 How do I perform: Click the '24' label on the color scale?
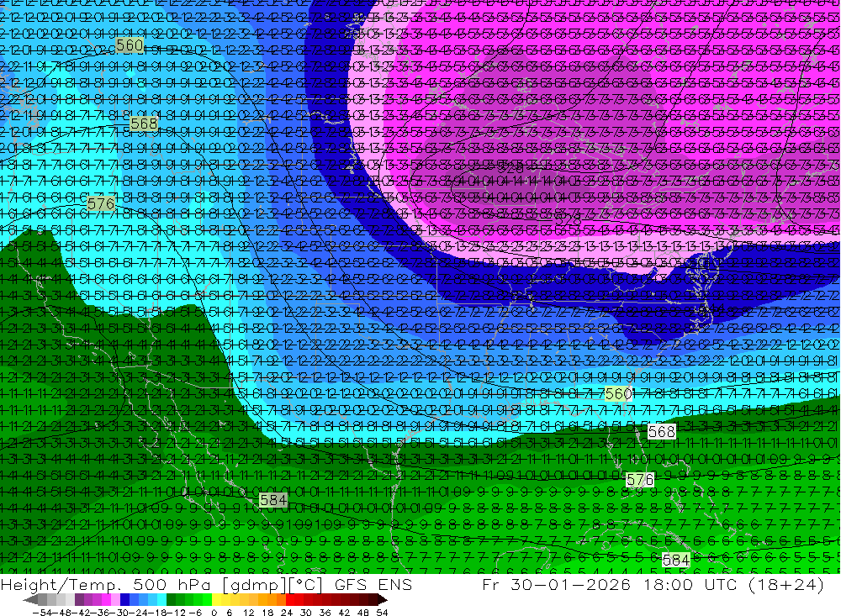[x=287, y=613]
